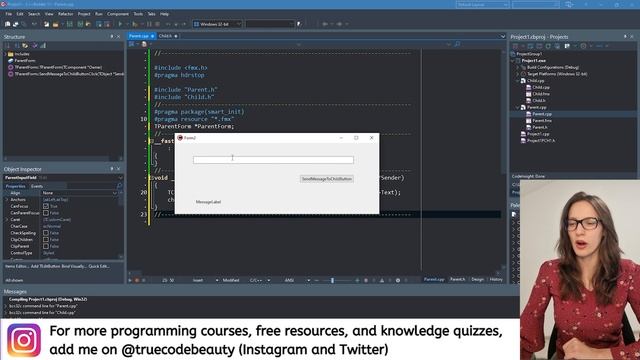Click the play macro icon in editor status bar
Image resolution: width=640 pixels, height=360 pixels.
[x=130, y=280]
